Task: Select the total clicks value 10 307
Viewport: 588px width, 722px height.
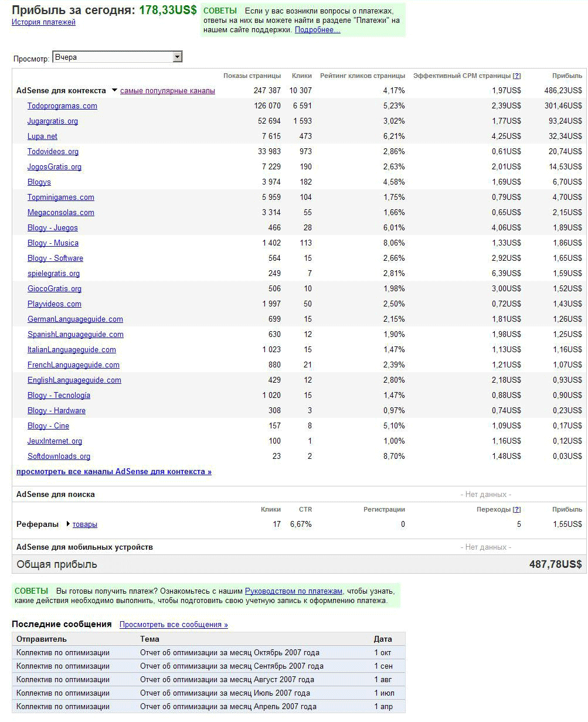Action: click(x=301, y=91)
